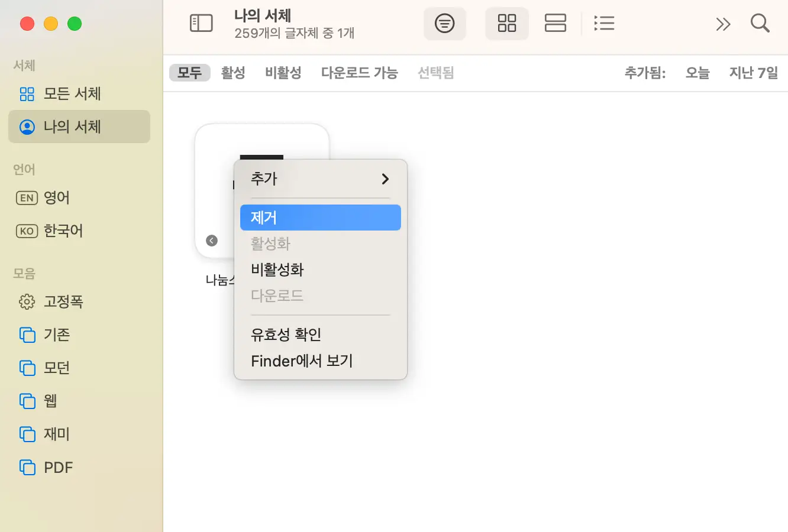788x532 pixels.
Task: Open the 기존 collection
Action: click(79, 335)
